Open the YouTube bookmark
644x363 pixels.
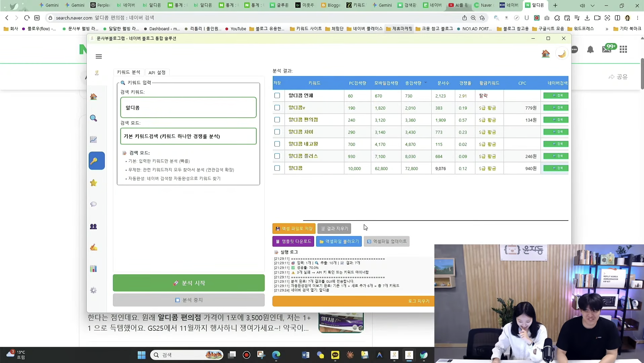(235, 29)
